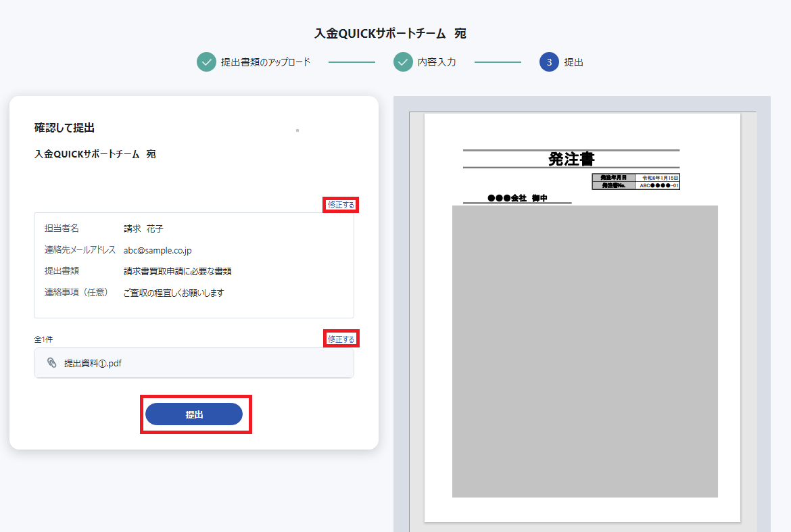Image resolution: width=791 pixels, height=532 pixels.
Task: Click the 担当者名 field label
Action: point(62,228)
